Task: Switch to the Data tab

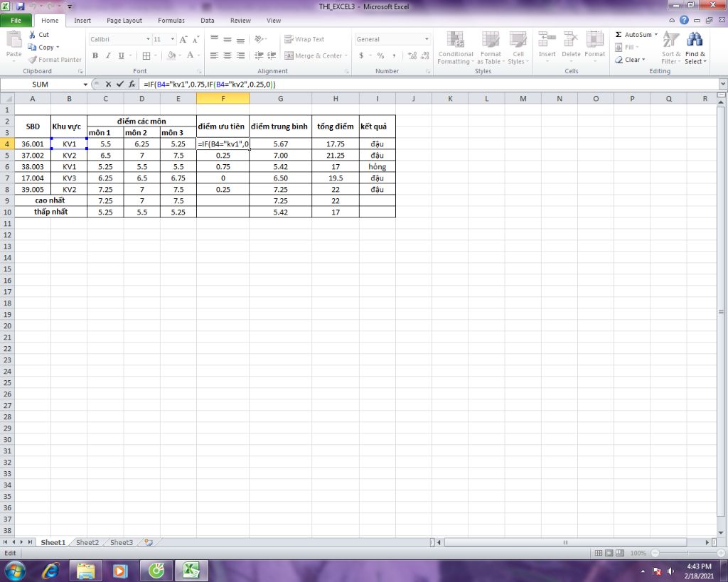Action: coord(207,21)
